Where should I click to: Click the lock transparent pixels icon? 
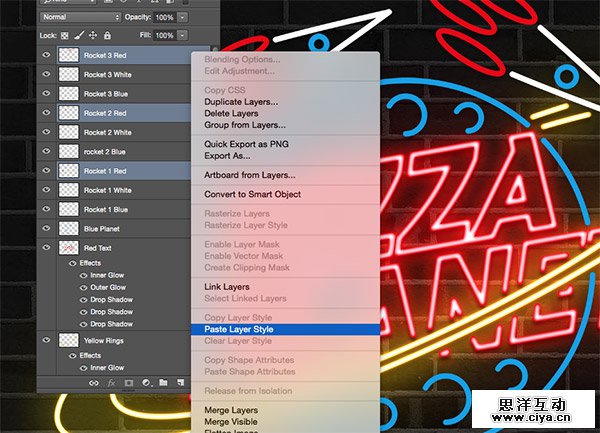[66, 35]
